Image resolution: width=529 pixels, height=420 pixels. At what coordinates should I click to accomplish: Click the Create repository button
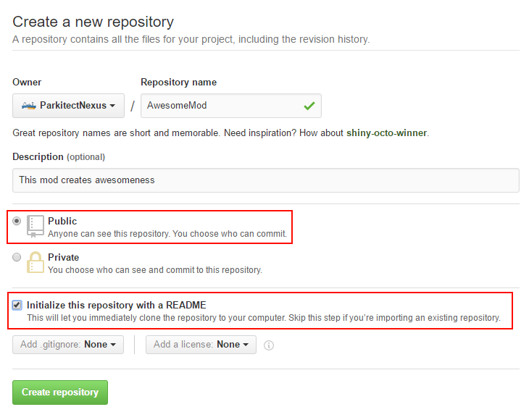pyautogui.click(x=60, y=392)
